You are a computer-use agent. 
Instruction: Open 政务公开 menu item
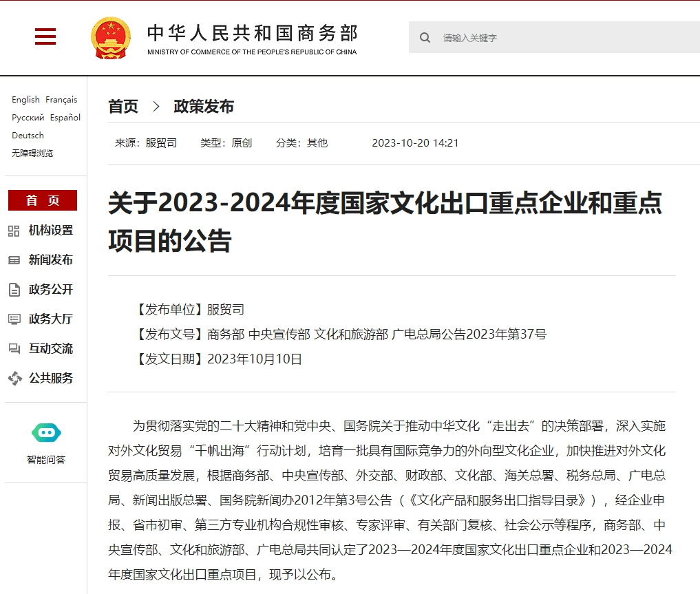50,289
